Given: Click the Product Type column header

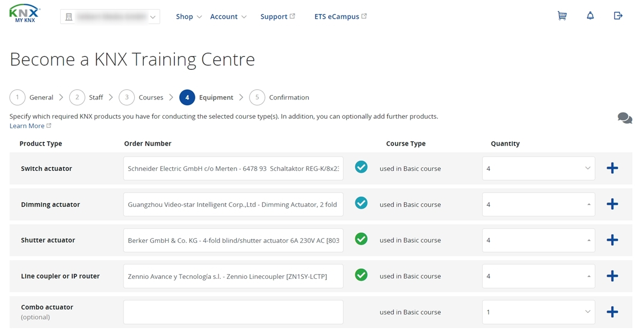Looking at the screenshot, I should (41, 143).
